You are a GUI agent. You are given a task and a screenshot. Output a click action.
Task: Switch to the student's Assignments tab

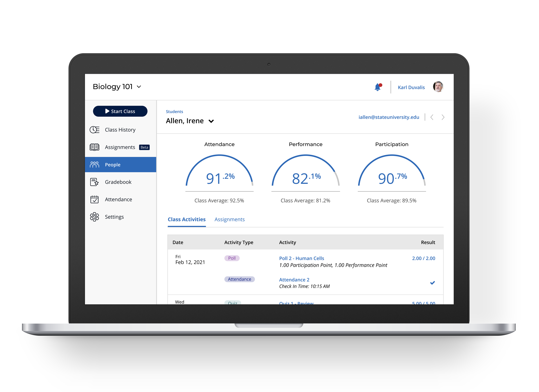coord(230,219)
